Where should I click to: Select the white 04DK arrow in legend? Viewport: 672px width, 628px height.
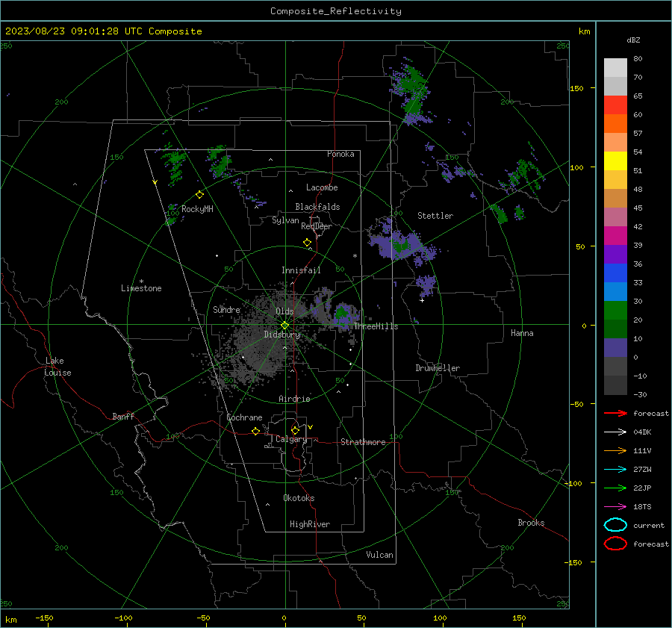[615, 432]
